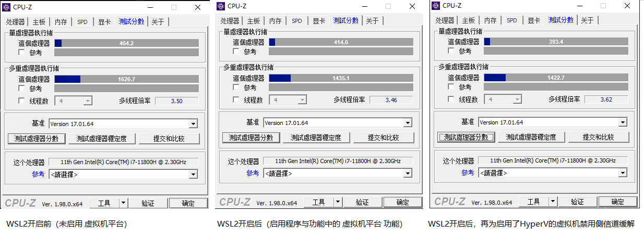The width and height of the screenshot is (644, 249).
Task: Click the 3.46 多线程倍率 value field
Action: pyautogui.click(x=391, y=100)
